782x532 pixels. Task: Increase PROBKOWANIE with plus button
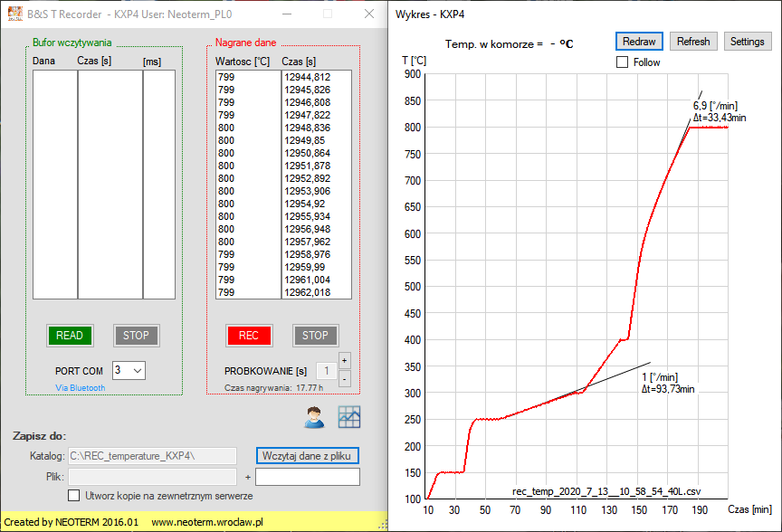tap(345, 360)
